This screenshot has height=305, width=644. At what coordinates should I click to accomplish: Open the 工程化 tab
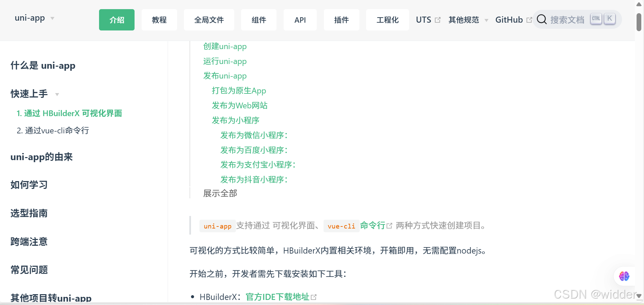coord(387,20)
